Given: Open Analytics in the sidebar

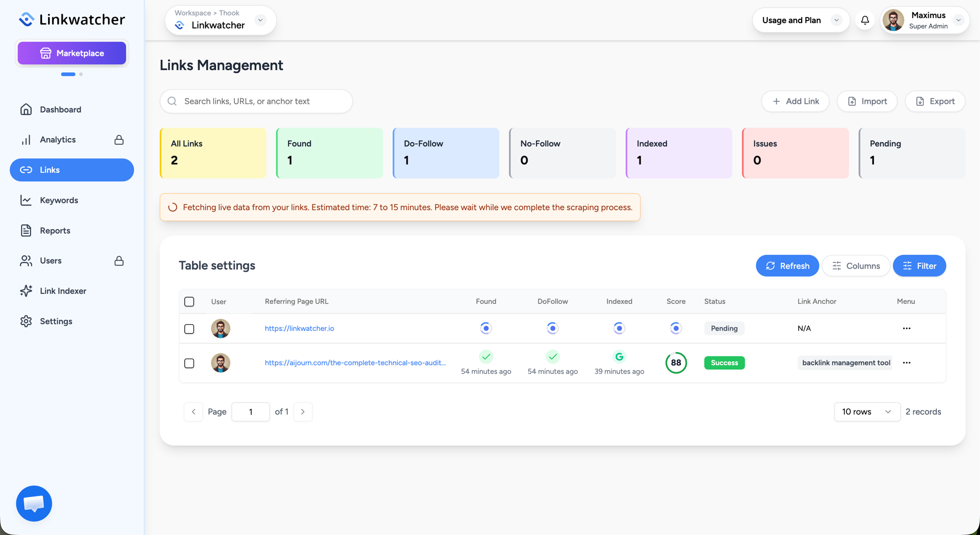Looking at the screenshot, I should click(x=72, y=140).
